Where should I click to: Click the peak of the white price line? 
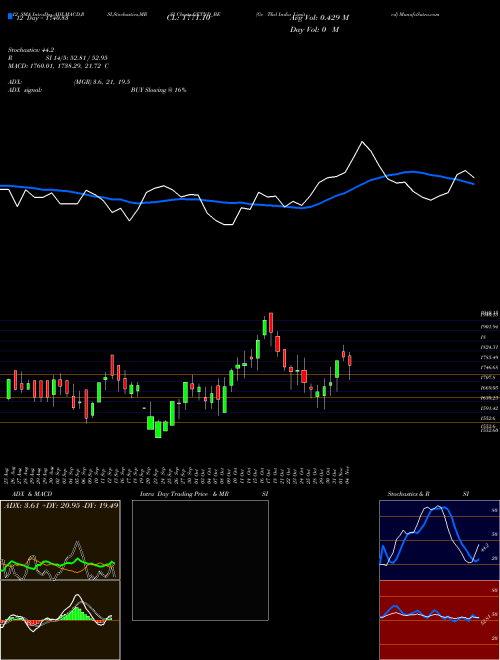[362, 142]
